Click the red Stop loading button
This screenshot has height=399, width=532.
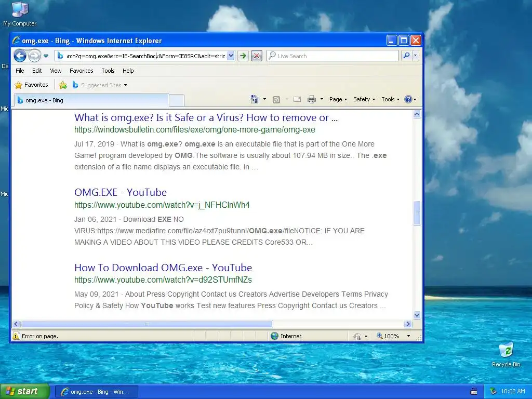point(257,56)
